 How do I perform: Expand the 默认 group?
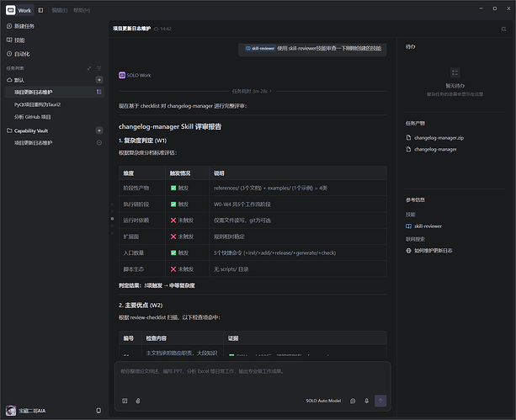[15, 80]
